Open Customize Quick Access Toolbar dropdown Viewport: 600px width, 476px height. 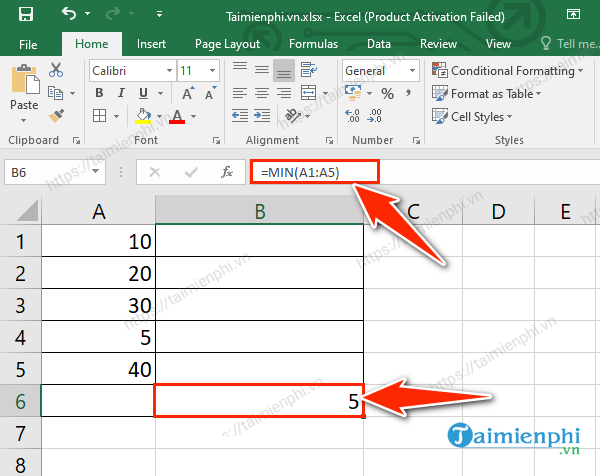(160, 14)
